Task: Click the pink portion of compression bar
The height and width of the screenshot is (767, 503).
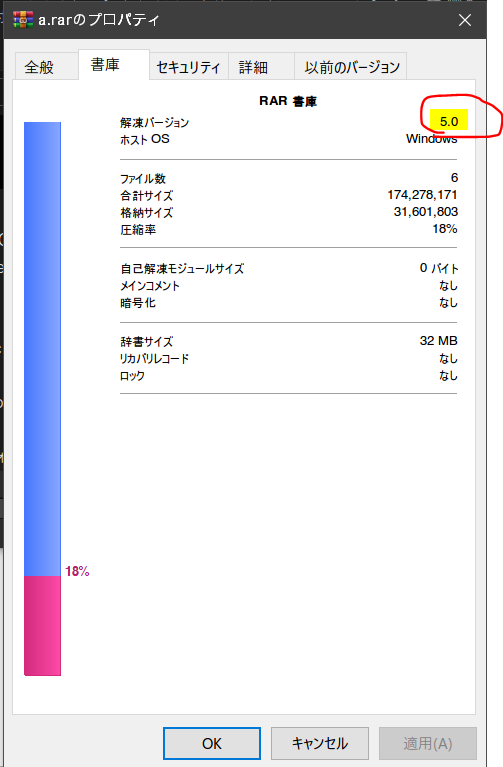Action: point(43,626)
